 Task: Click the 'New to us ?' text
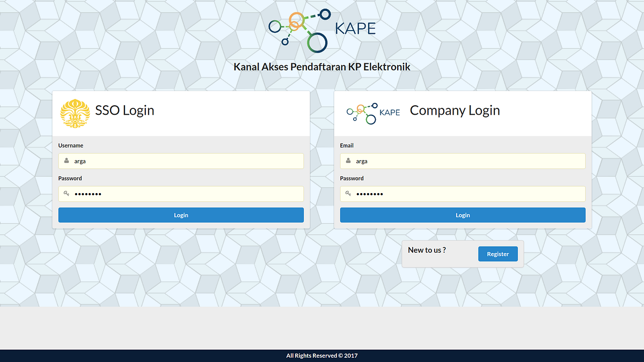(427, 250)
